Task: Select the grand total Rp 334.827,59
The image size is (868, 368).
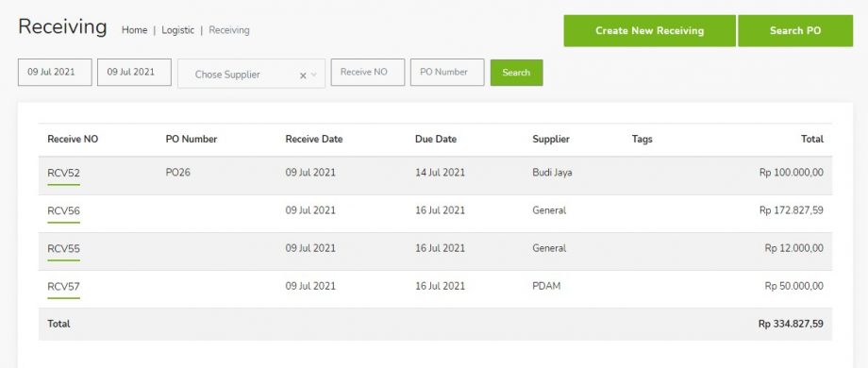Action: click(791, 325)
